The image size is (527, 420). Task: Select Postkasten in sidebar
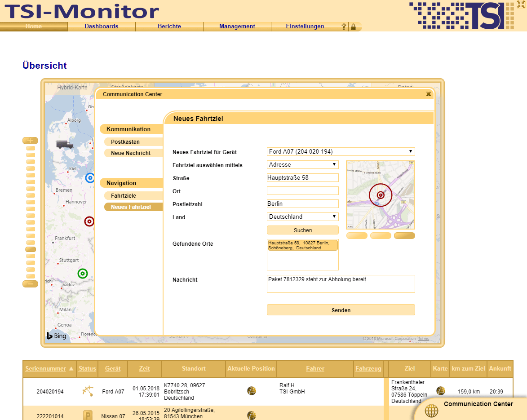pos(133,142)
